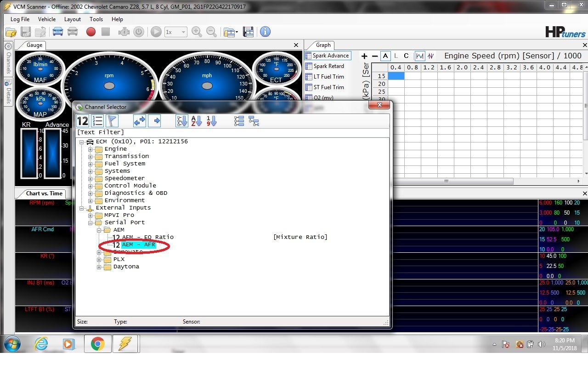588x375 pixels.
Task: Toggle the spiky waveform icon in Graph toolbar
Action: [431, 56]
